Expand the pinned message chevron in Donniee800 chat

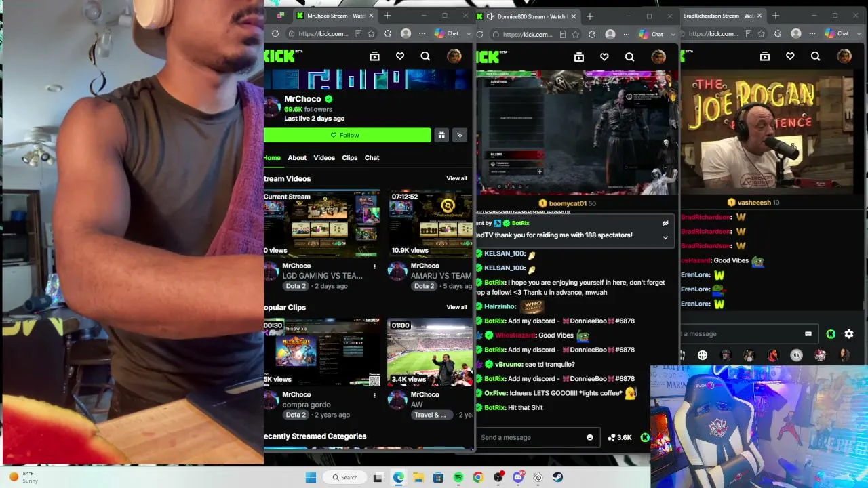665,237
